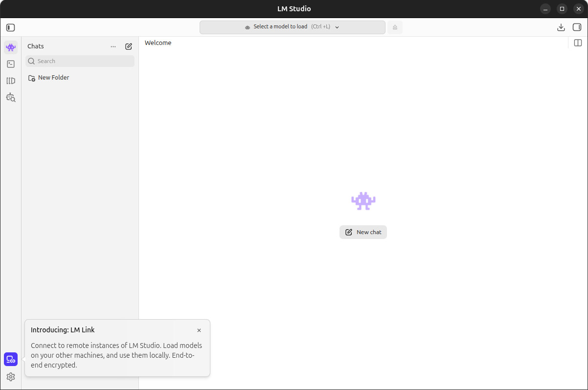The image size is (588, 390).
Task: Click the Introducing: LM Link heading
Action: click(63, 330)
